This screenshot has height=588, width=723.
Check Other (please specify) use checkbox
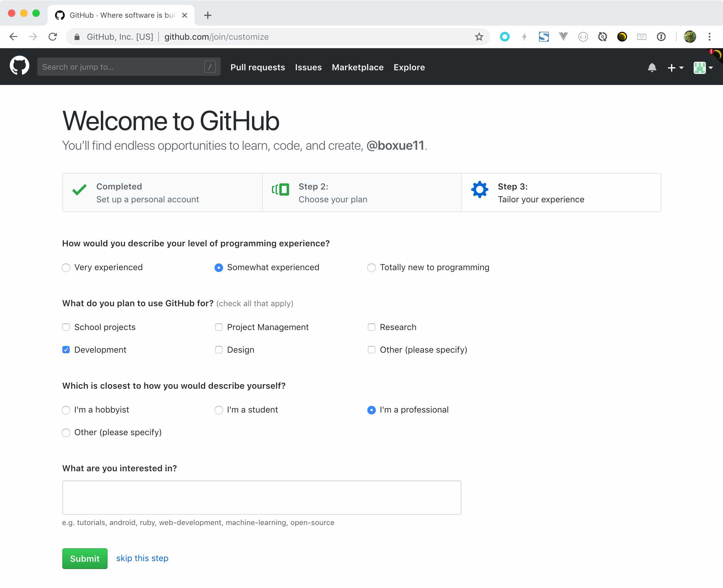[x=372, y=350]
